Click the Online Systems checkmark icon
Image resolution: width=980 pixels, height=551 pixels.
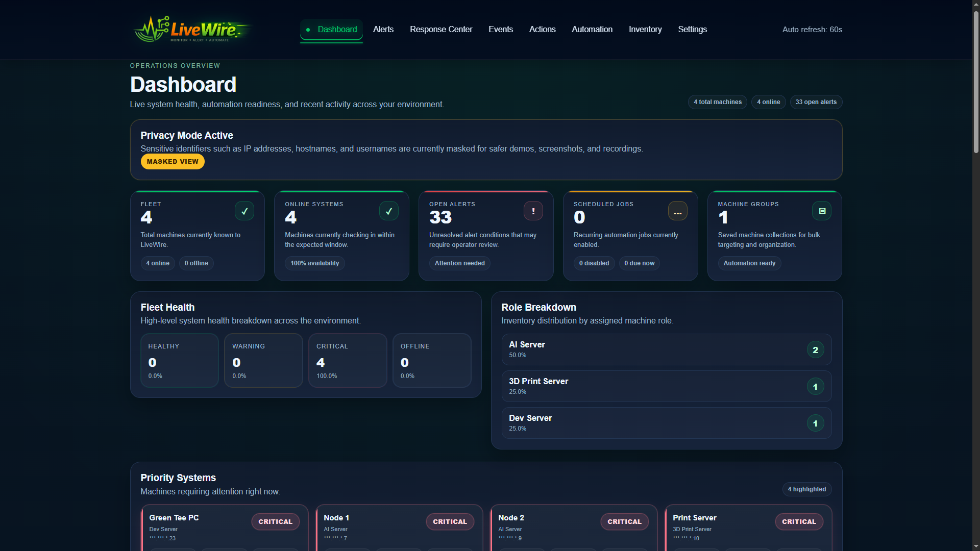coord(388,211)
